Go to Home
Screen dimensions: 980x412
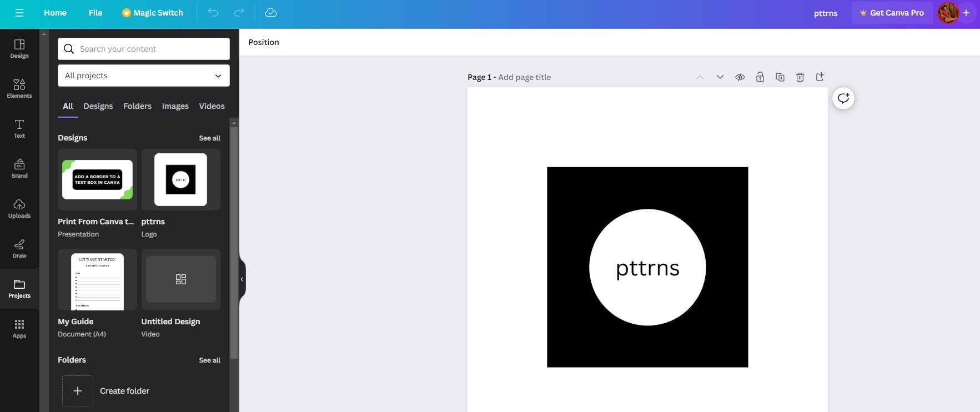click(x=55, y=13)
